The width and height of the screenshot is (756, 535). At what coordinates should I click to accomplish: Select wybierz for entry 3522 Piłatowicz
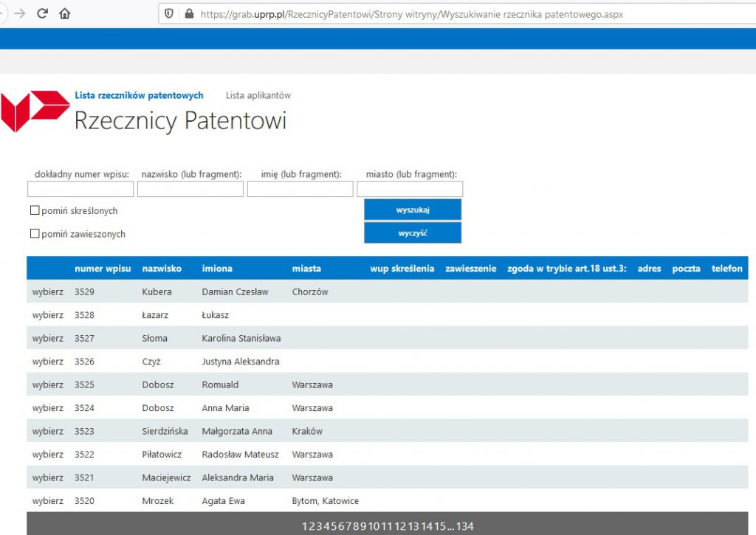click(x=48, y=454)
